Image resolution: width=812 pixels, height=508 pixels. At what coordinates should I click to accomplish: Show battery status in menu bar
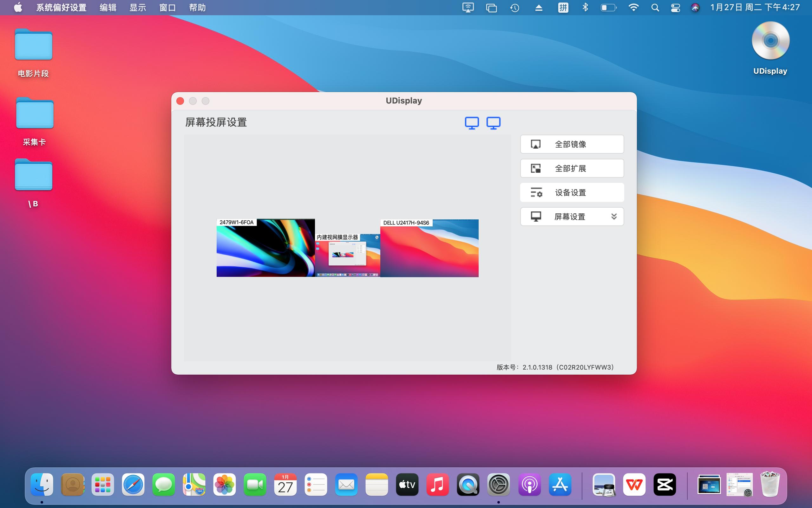click(x=608, y=7)
